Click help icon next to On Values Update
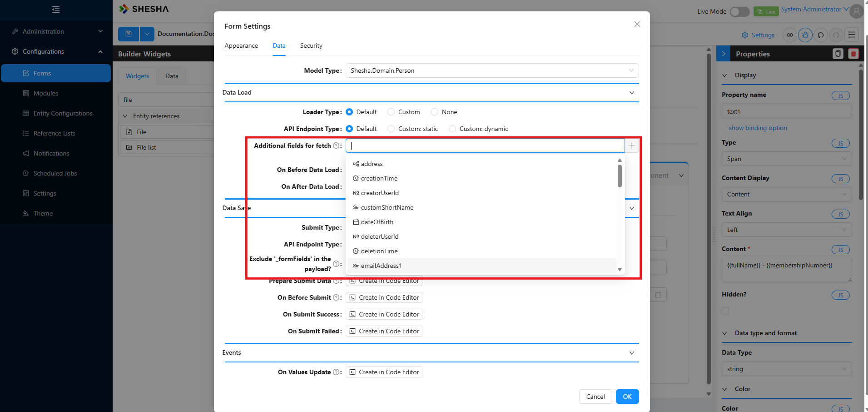 coord(336,372)
